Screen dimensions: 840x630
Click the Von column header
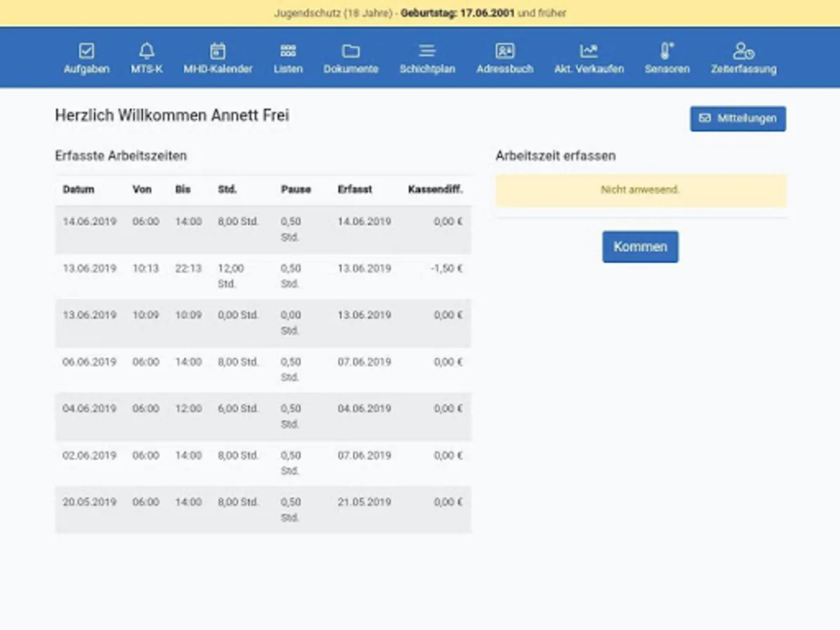pyautogui.click(x=141, y=190)
